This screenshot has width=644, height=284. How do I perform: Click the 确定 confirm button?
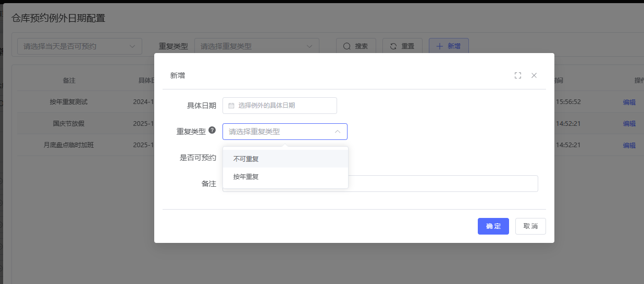pyautogui.click(x=493, y=226)
